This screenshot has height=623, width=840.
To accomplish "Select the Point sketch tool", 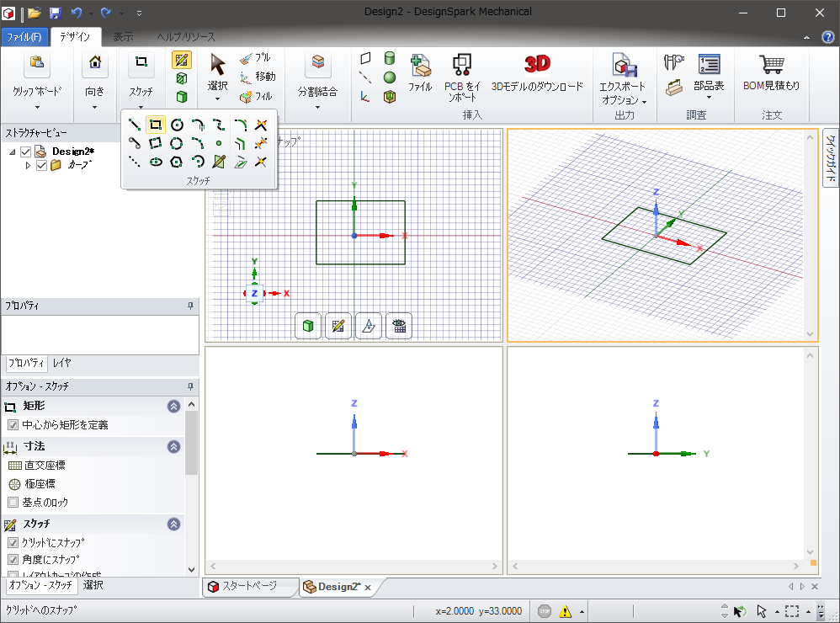I will point(219,143).
